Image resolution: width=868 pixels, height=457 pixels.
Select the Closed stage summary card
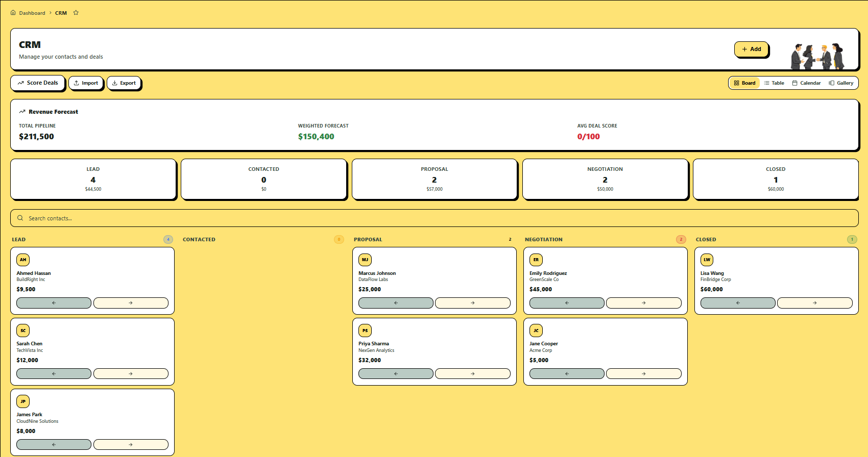pos(776,179)
